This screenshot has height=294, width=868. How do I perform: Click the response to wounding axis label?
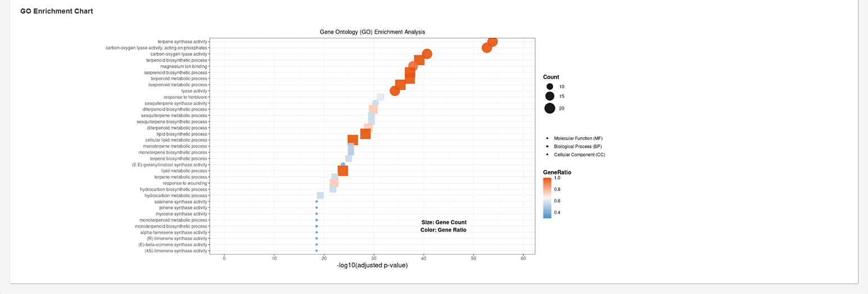(x=185, y=183)
